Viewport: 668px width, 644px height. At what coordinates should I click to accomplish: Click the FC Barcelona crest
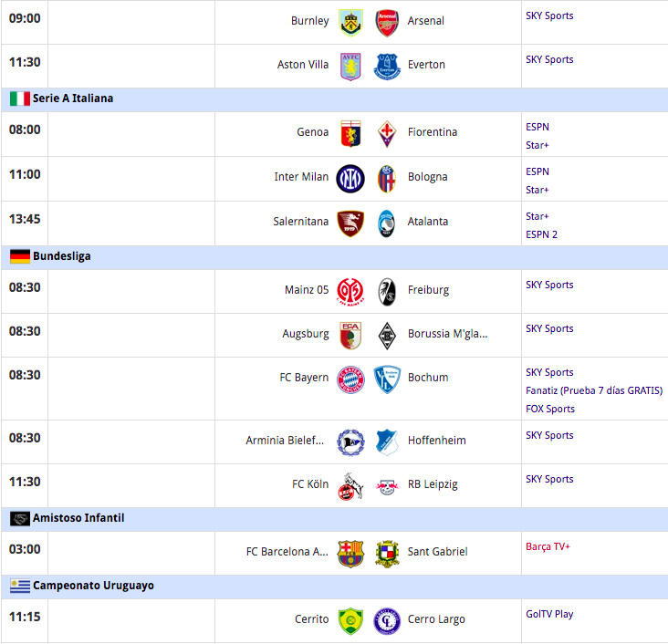[x=350, y=554]
